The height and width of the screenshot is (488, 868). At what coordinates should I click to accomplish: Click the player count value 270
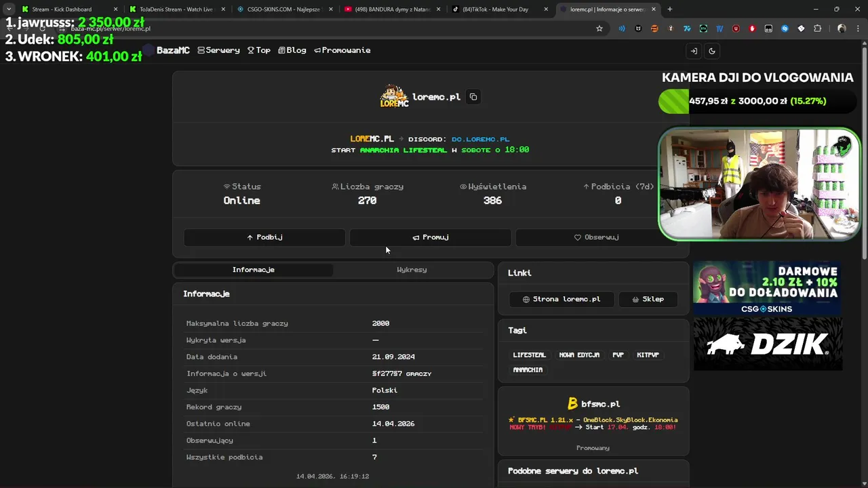[x=367, y=201]
